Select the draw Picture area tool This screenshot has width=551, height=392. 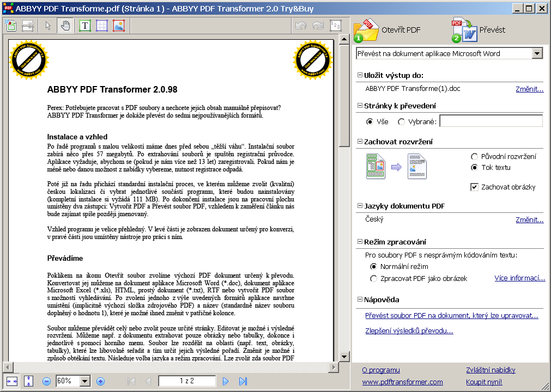[119, 26]
